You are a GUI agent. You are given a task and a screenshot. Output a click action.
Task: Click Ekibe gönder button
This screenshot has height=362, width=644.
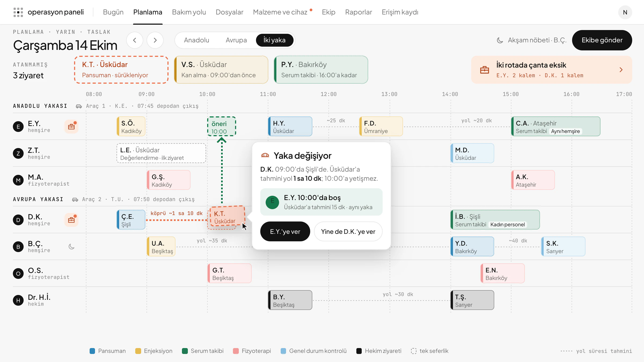[x=602, y=40]
